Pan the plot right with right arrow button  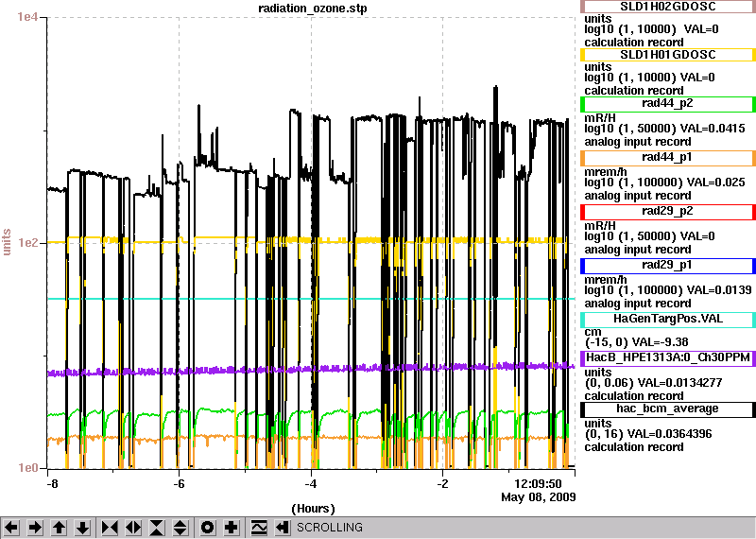click(x=35, y=528)
